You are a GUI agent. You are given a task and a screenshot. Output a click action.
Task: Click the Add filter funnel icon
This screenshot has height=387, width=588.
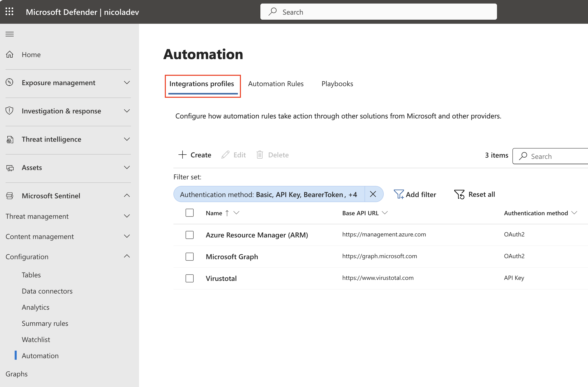click(399, 194)
